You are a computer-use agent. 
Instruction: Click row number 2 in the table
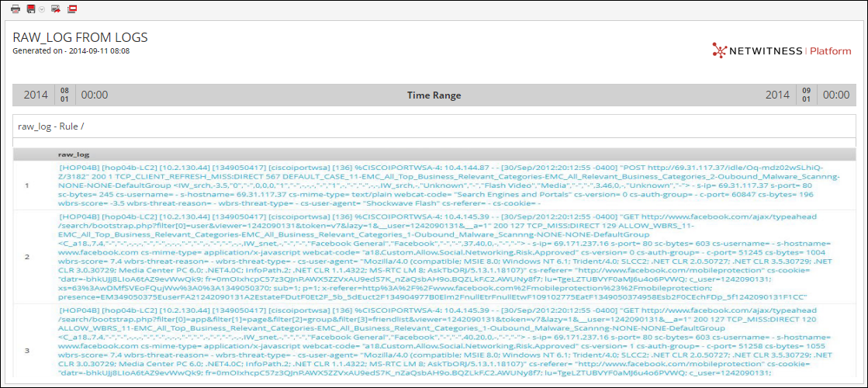pos(26,257)
